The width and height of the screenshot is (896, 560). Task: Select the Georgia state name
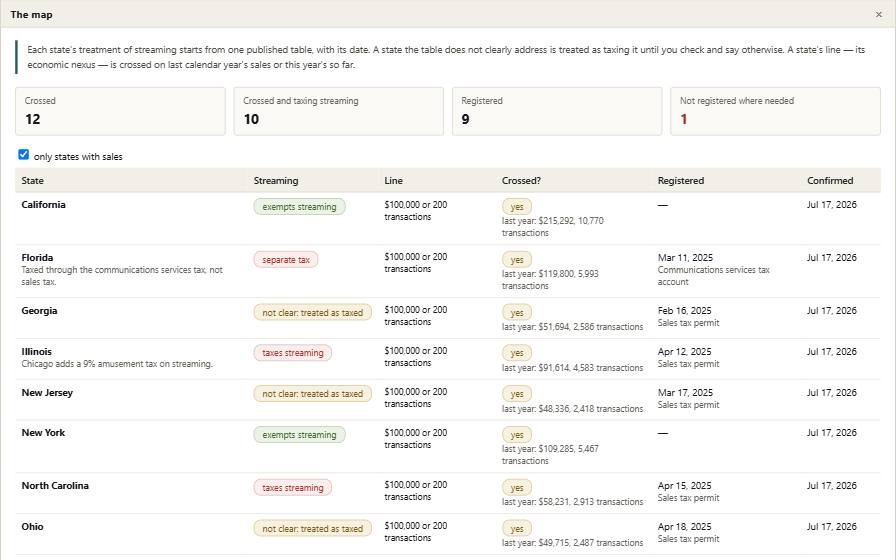click(39, 310)
